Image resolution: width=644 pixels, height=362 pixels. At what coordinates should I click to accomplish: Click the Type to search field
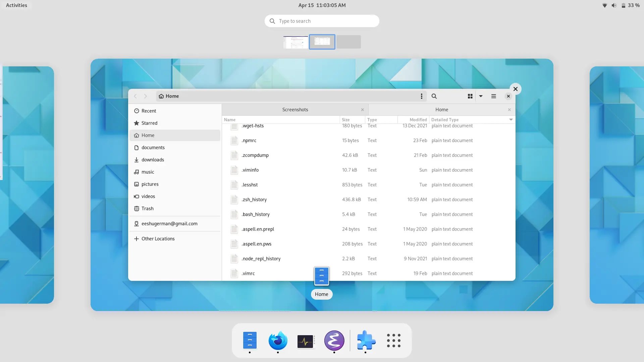click(x=322, y=21)
